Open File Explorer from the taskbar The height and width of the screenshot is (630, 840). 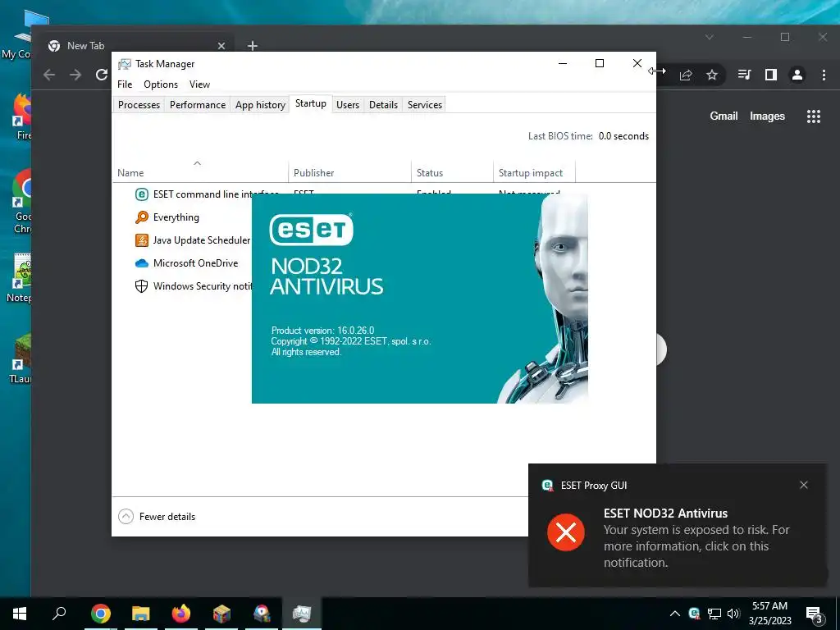(x=141, y=614)
